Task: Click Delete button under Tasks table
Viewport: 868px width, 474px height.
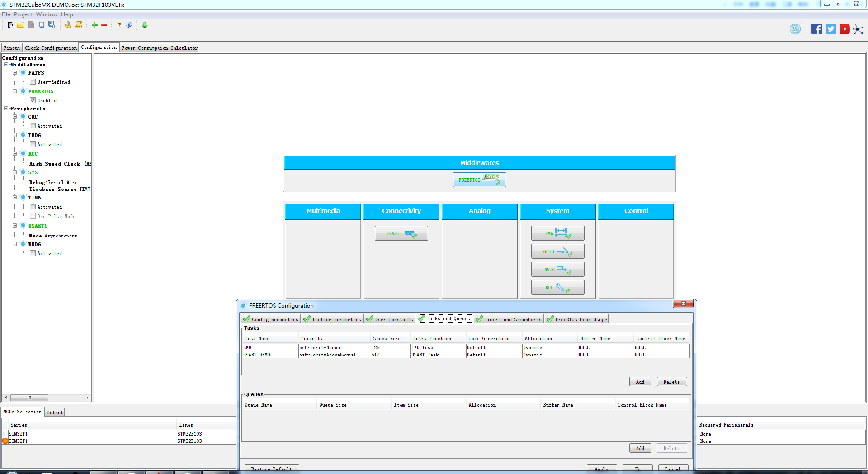Action: point(672,382)
